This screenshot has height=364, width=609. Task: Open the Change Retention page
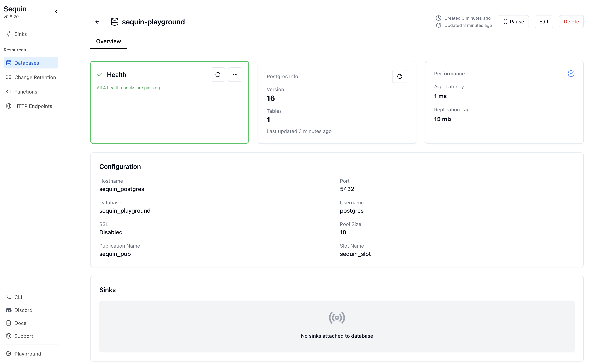pos(35,77)
